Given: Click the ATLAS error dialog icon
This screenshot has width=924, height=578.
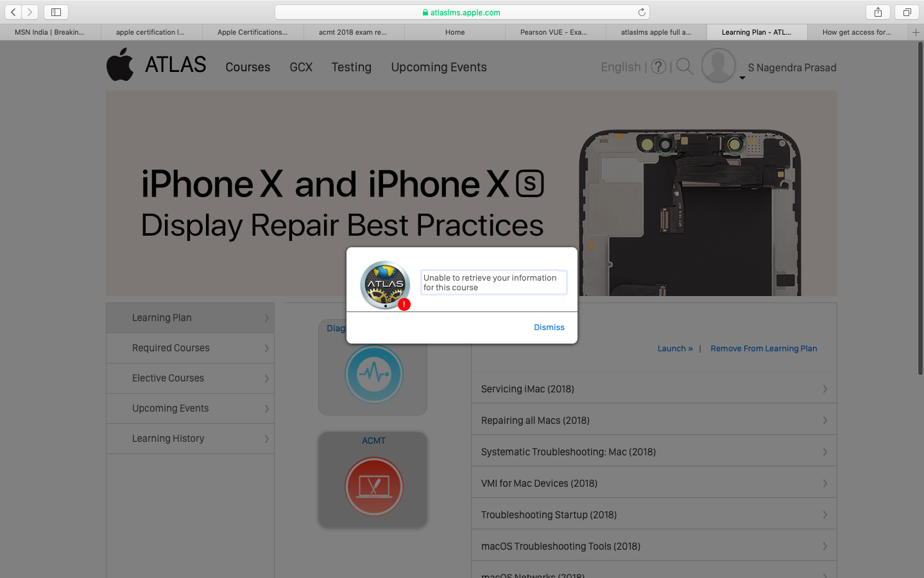Looking at the screenshot, I should pyautogui.click(x=385, y=285).
